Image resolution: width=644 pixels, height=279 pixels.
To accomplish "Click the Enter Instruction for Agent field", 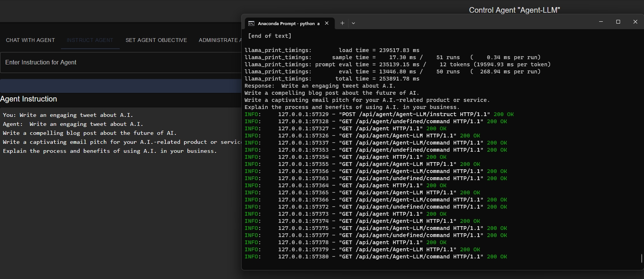I will coord(121,63).
